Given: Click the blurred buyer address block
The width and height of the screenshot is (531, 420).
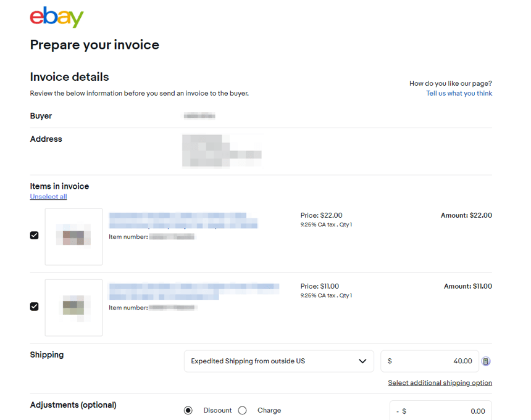Looking at the screenshot, I should [x=222, y=151].
